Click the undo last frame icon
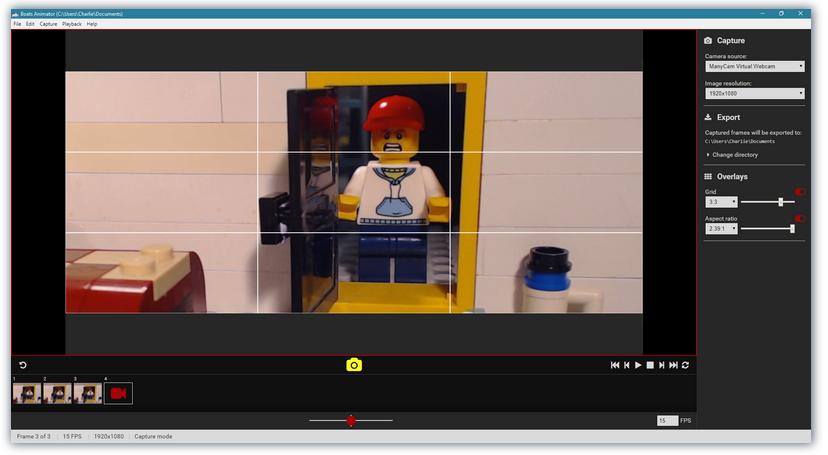This screenshot has height=455, width=828. [23, 365]
